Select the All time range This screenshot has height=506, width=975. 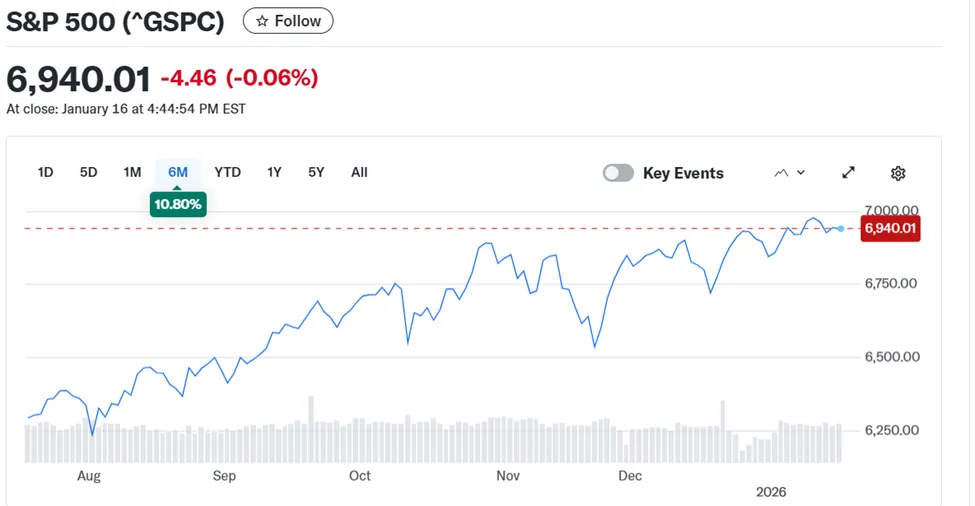(x=359, y=172)
